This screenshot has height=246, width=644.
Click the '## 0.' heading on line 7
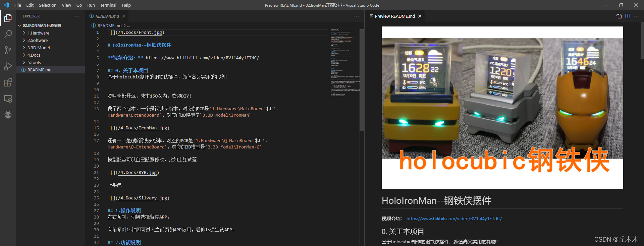(x=128, y=70)
